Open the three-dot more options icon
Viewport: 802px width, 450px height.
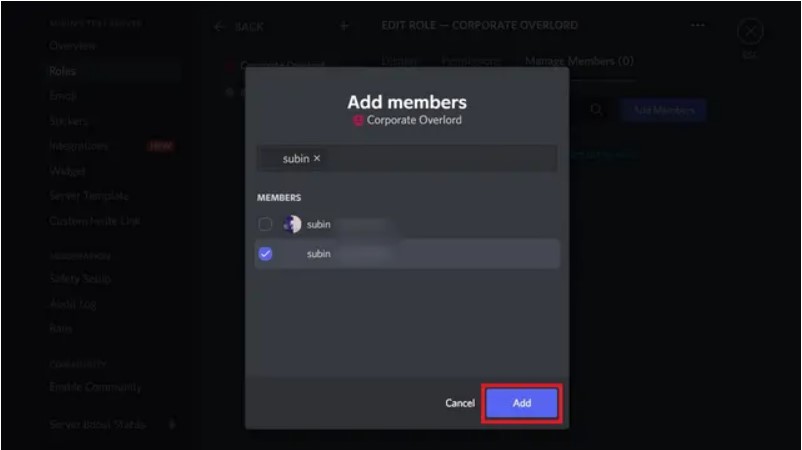[x=698, y=25]
